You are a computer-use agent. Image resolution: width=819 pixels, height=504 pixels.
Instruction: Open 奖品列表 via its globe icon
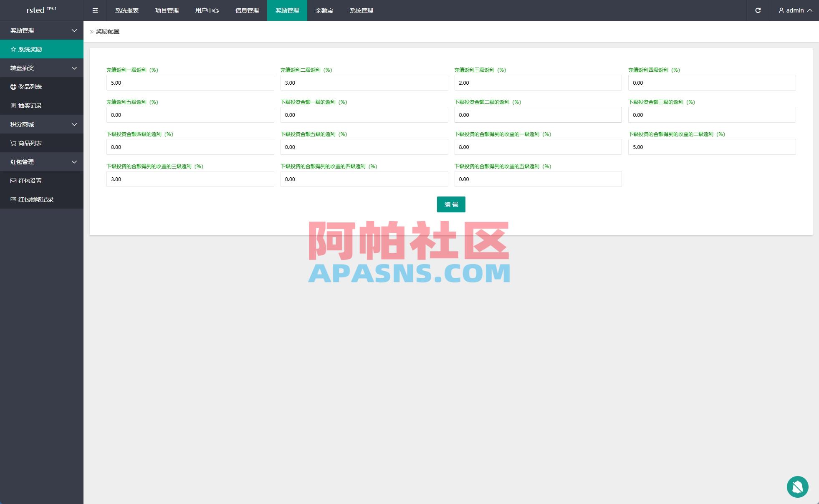(x=13, y=86)
